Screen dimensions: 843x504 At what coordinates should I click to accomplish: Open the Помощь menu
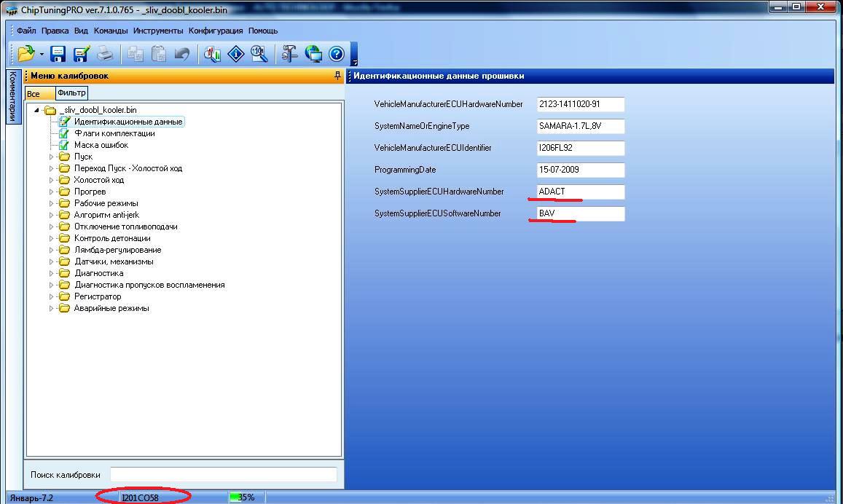point(263,31)
